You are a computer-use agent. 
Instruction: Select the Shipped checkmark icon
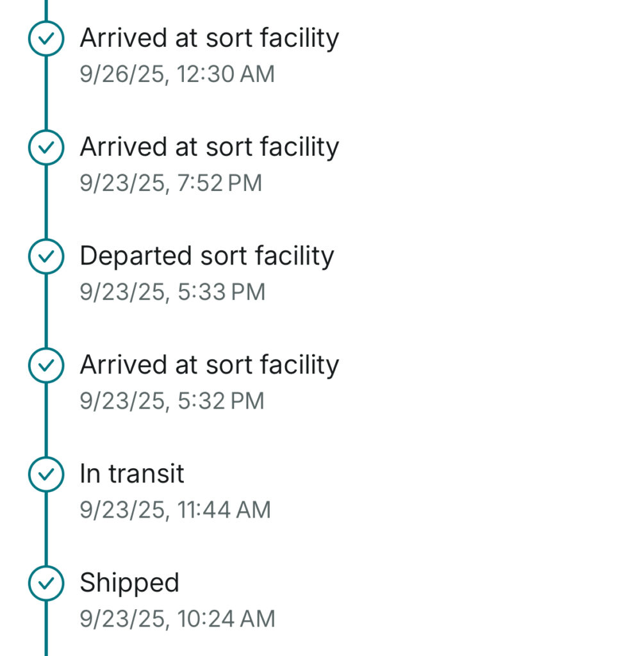(46, 584)
